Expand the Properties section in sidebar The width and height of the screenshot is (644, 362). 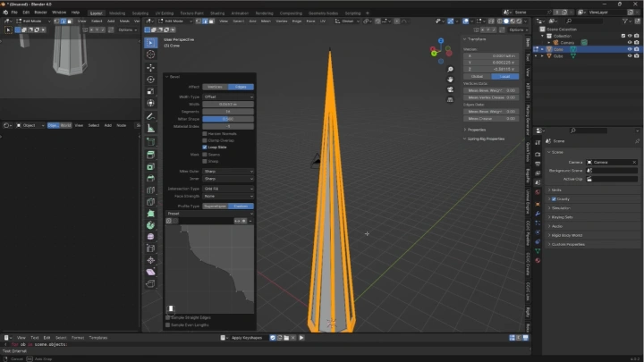pos(477,130)
